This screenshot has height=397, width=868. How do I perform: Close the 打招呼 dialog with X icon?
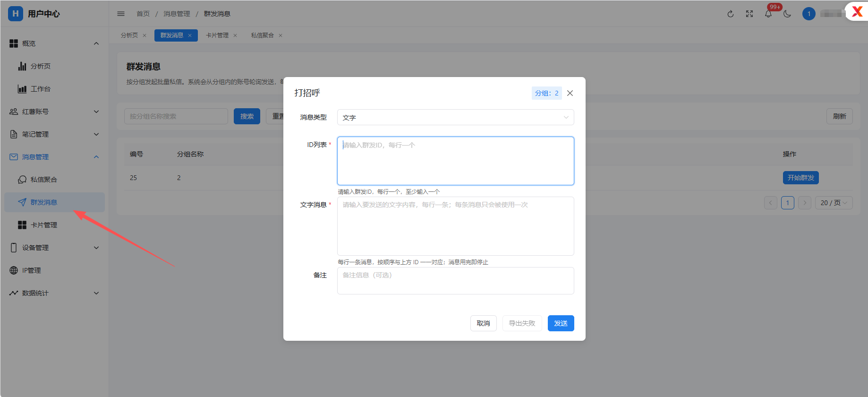click(x=570, y=93)
